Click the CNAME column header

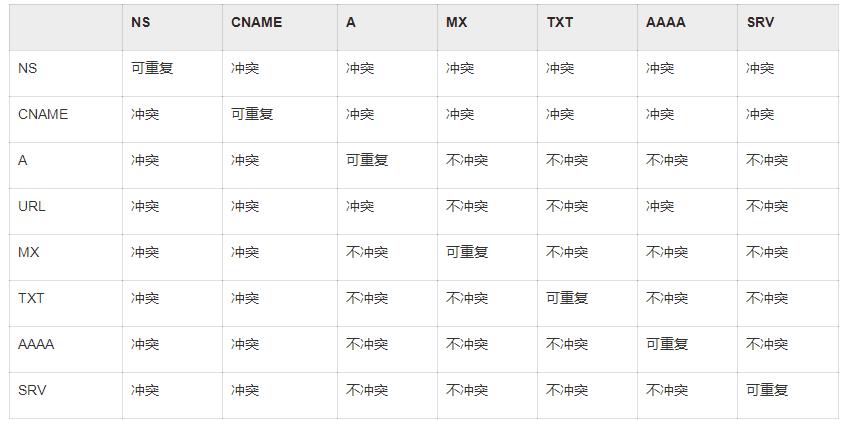pyautogui.click(x=256, y=22)
